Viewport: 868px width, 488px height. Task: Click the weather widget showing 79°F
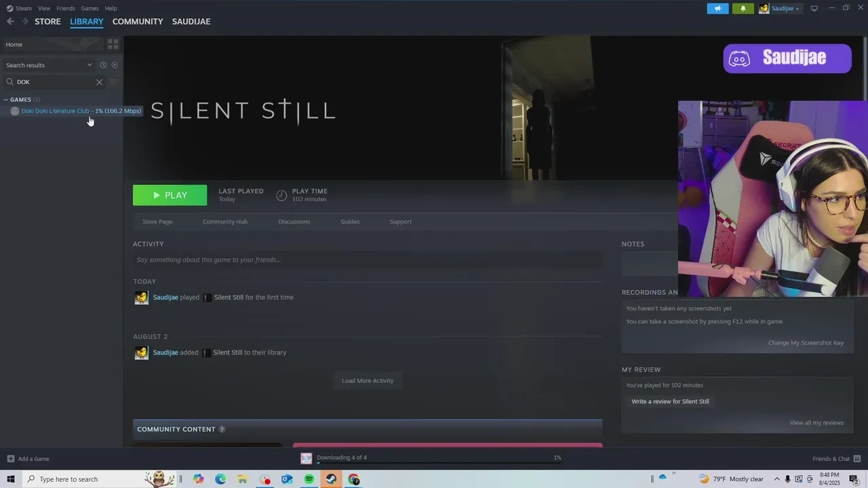tap(731, 479)
